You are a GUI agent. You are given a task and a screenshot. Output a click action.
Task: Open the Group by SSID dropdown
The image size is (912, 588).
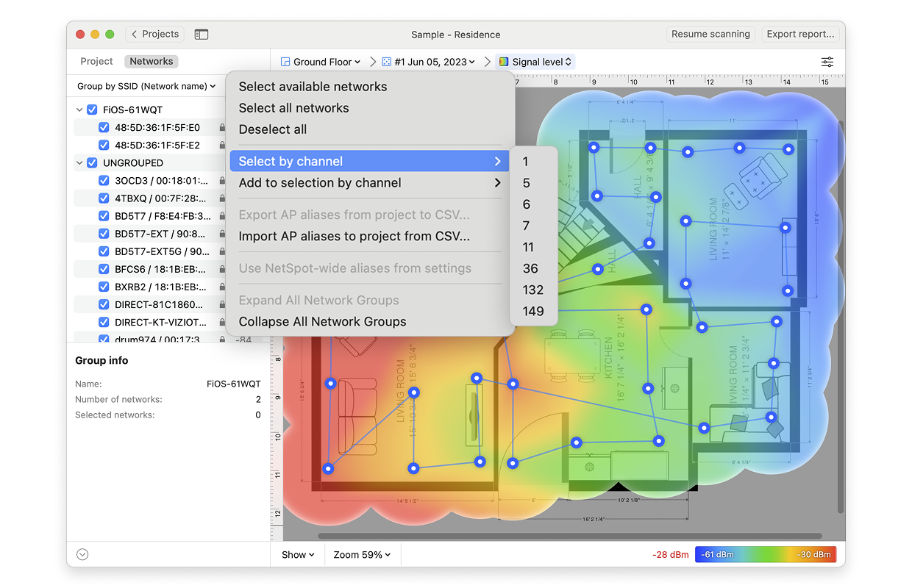coord(146,86)
